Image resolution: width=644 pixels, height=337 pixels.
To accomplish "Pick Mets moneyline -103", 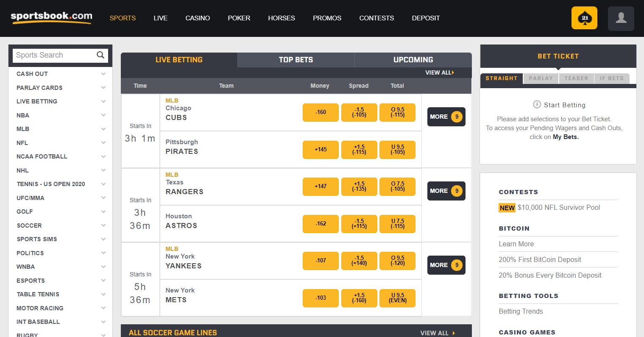I will (x=321, y=298).
